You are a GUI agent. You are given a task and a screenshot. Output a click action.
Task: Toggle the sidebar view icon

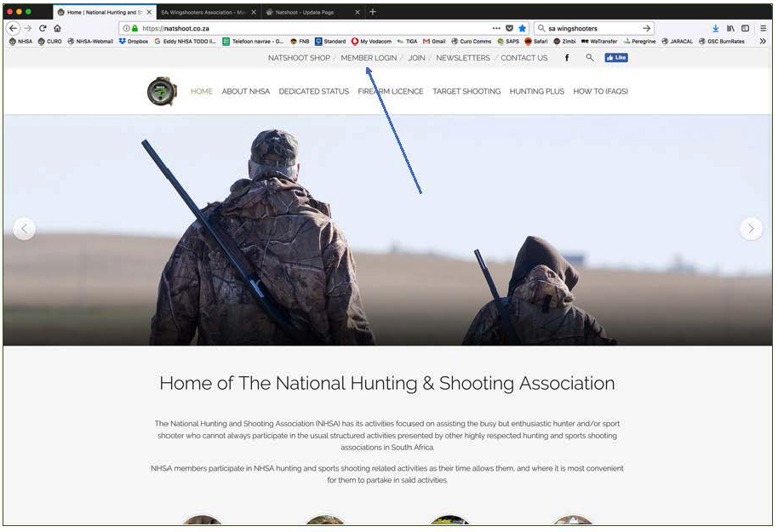[x=746, y=28]
